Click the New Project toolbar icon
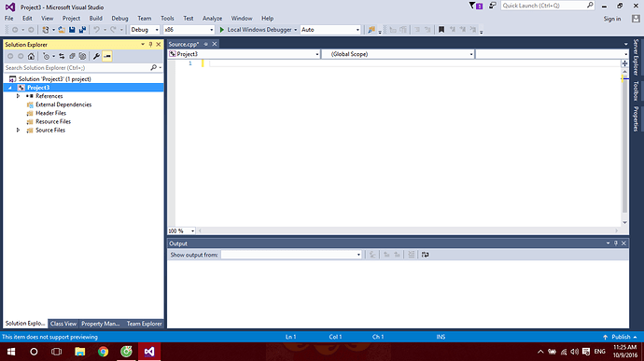The width and height of the screenshot is (644, 361). pyautogui.click(x=46, y=30)
